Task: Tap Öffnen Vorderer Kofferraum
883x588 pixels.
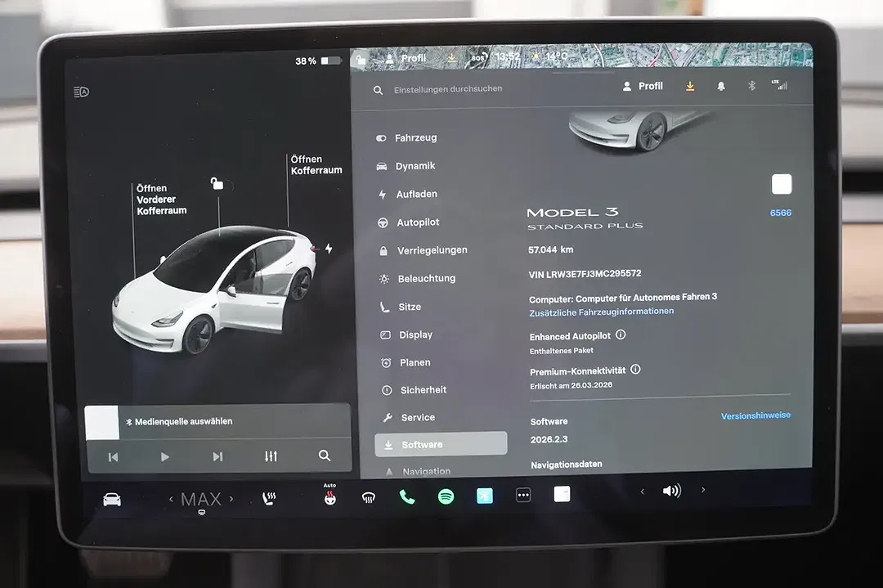Action: tap(161, 200)
